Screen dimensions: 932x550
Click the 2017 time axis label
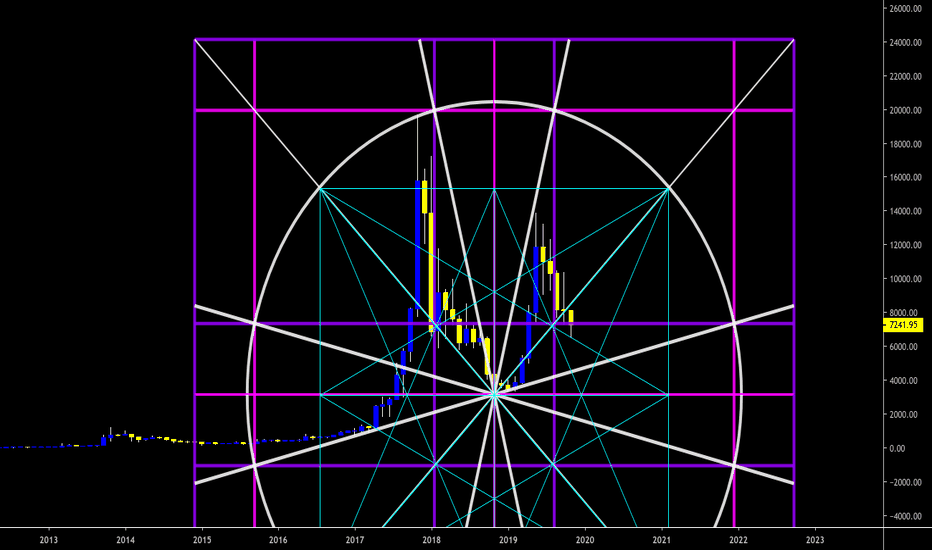pos(355,540)
